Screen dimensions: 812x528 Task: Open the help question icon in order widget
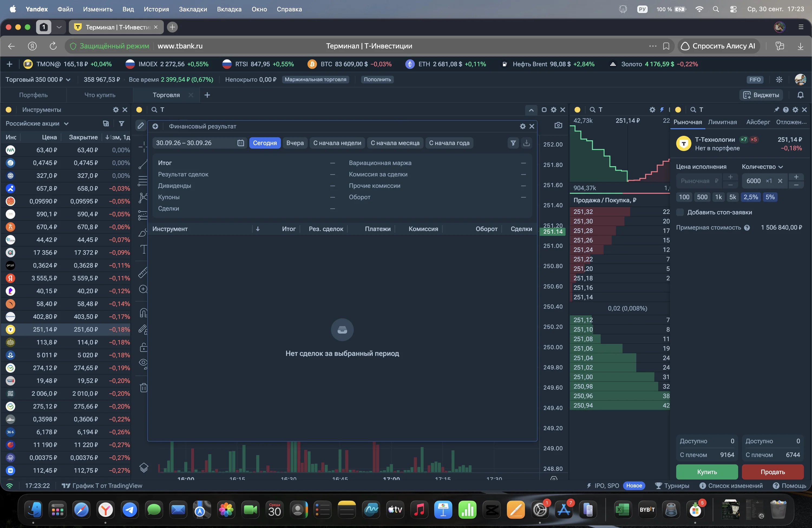(x=786, y=110)
